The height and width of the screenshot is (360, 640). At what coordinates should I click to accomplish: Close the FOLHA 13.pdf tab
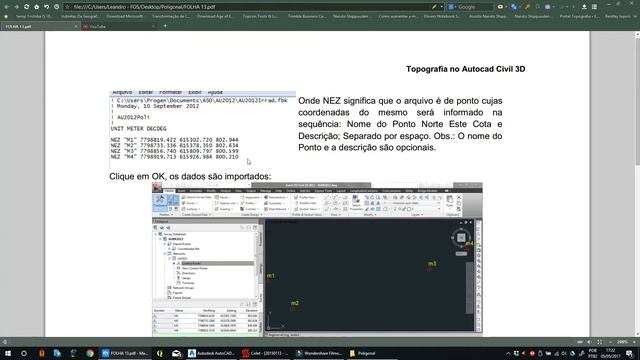(x=76, y=27)
